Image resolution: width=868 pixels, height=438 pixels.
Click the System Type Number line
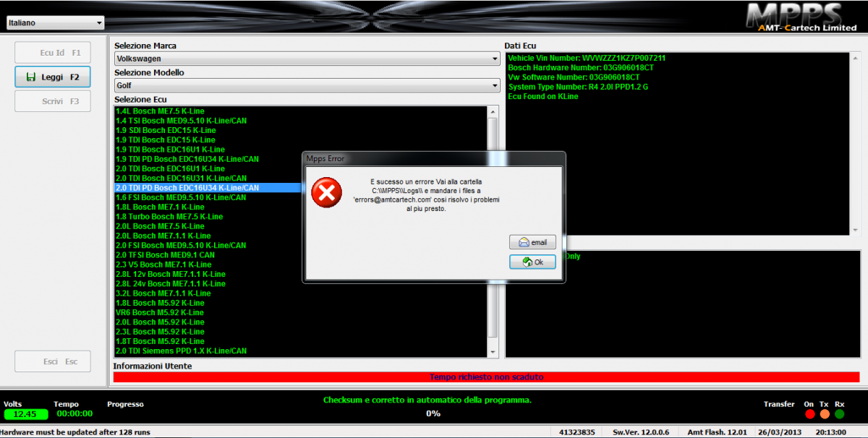click(578, 87)
